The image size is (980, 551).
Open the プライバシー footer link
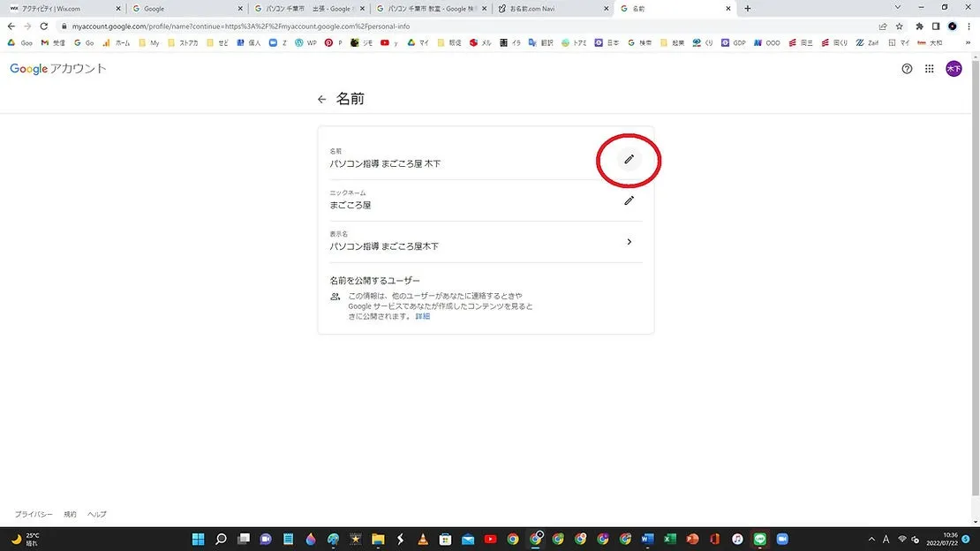tap(33, 514)
